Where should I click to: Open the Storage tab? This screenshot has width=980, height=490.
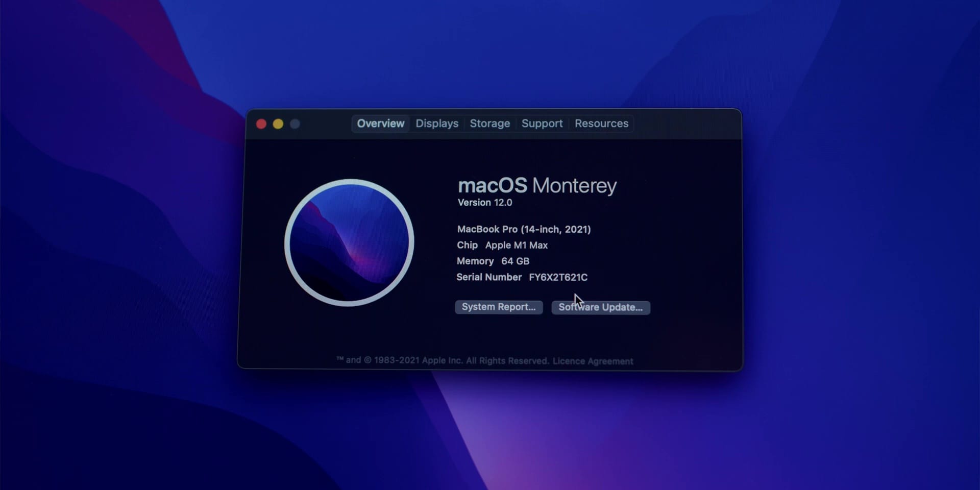[490, 124]
